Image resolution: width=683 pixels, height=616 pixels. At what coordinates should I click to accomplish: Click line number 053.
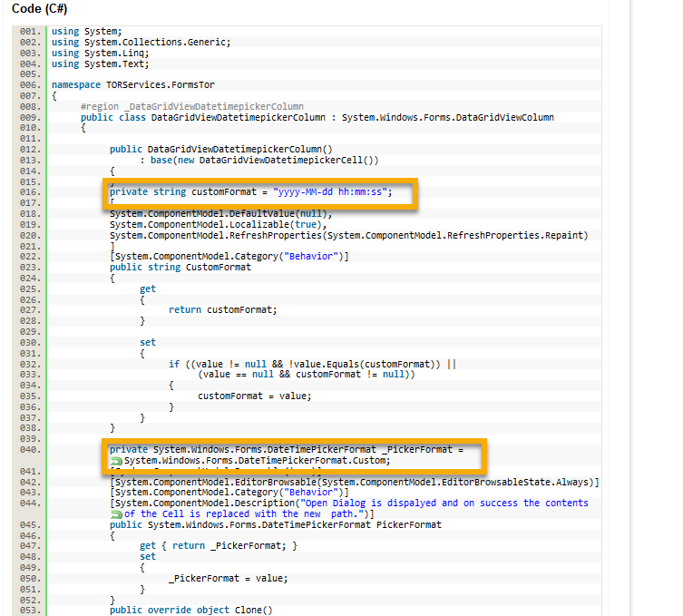coord(30,611)
